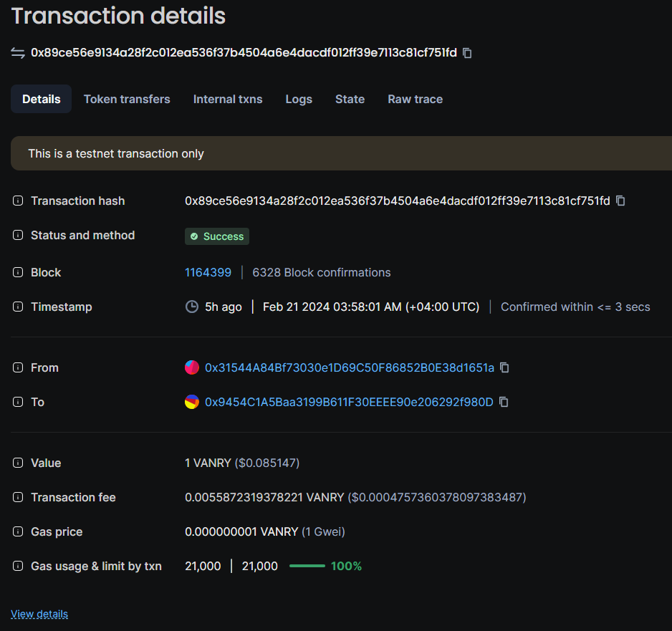Click the green gas usage progress bar
This screenshot has width=672, height=631.
coord(307,566)
